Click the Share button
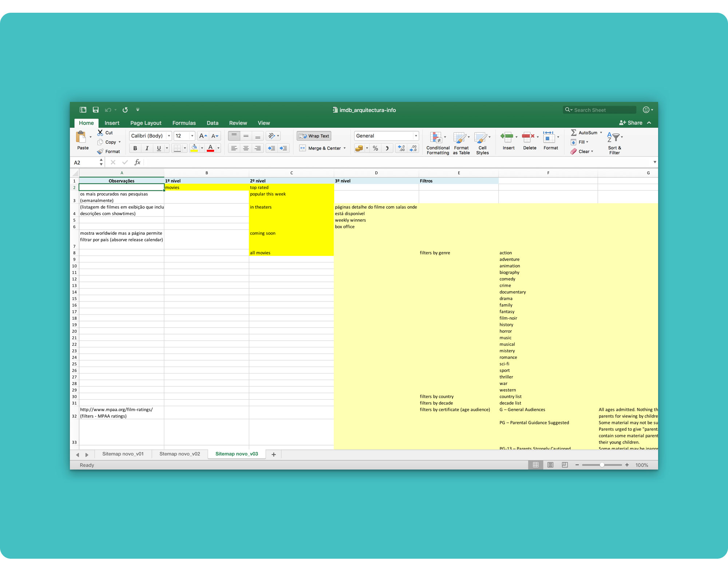The image size is (728, 566). click(x=631, y=123)
